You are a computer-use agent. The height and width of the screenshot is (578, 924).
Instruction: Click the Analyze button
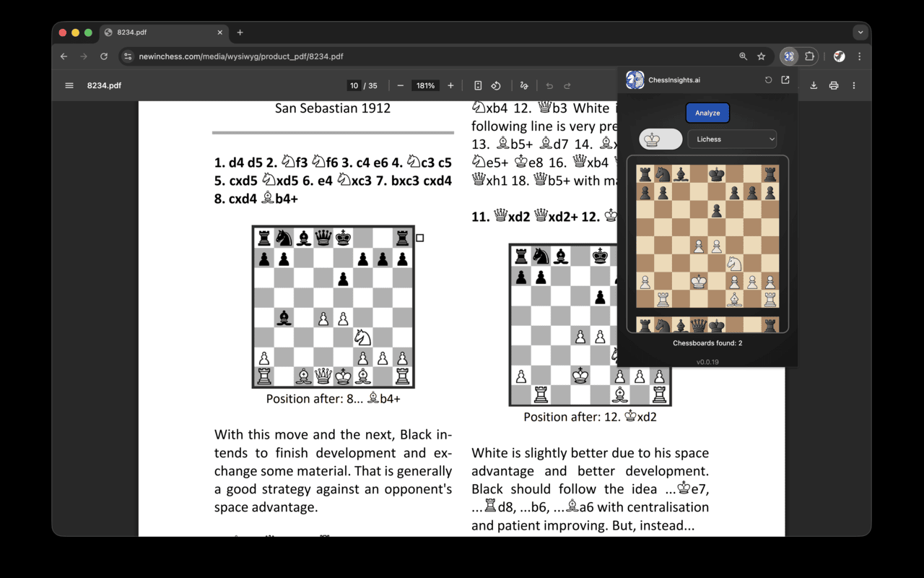707,113
